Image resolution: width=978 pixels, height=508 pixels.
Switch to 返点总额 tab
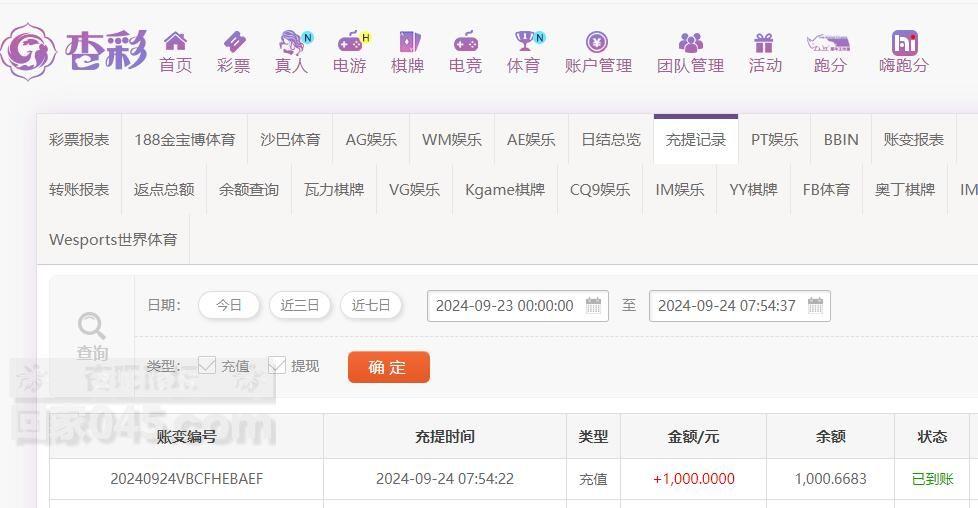point(164,190)
